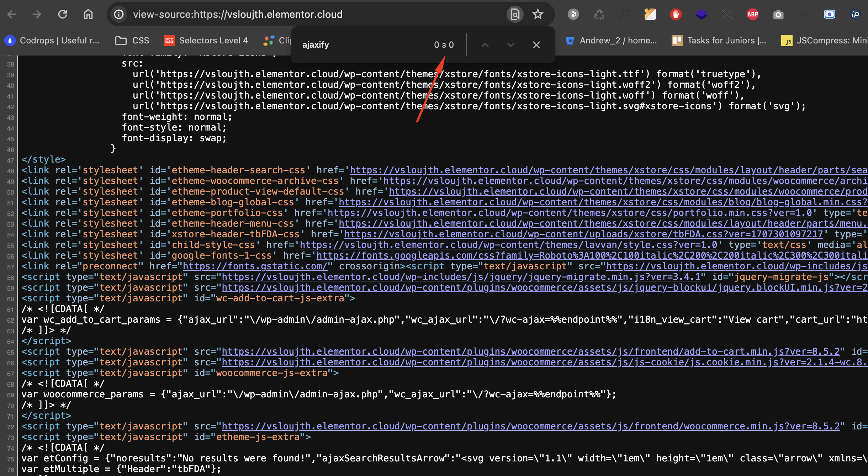Close the find bar
868x476 pixels.
(536, 45)
